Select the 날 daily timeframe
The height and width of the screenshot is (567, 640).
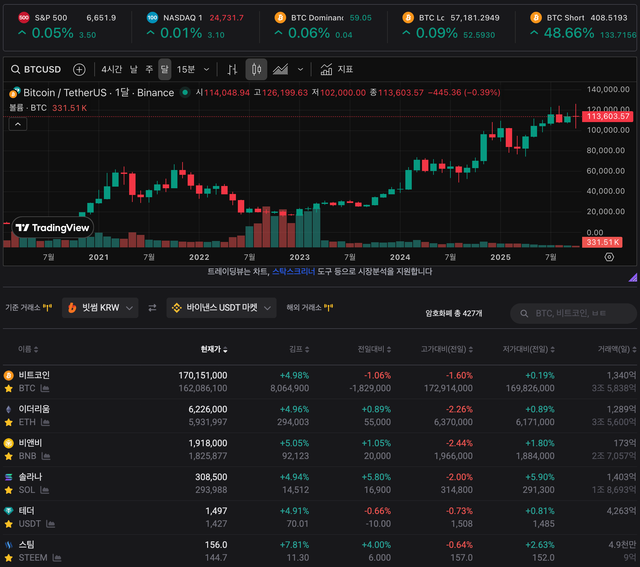point(133,69)
